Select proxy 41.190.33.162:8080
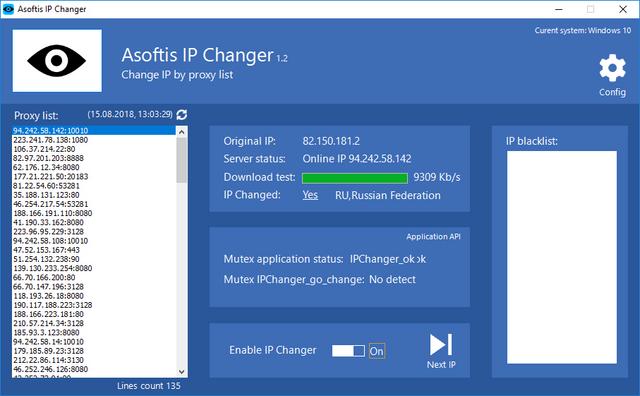 [x=94, y=222]
